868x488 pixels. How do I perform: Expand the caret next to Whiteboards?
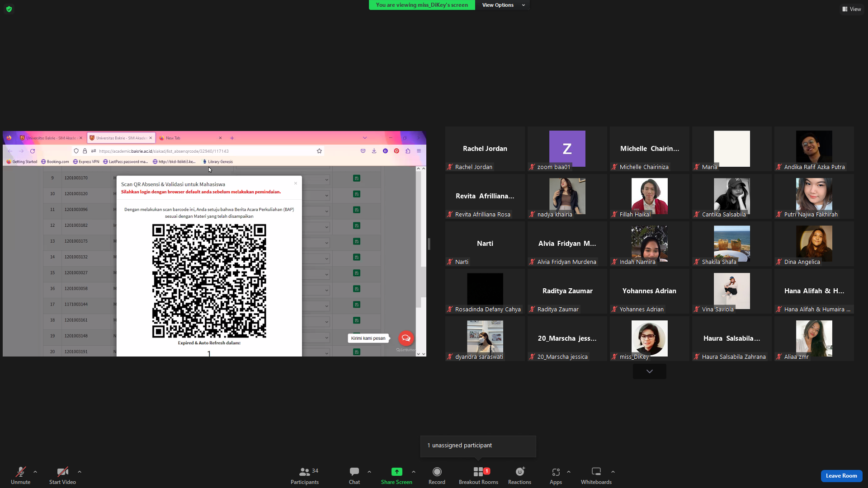(613, 472)
